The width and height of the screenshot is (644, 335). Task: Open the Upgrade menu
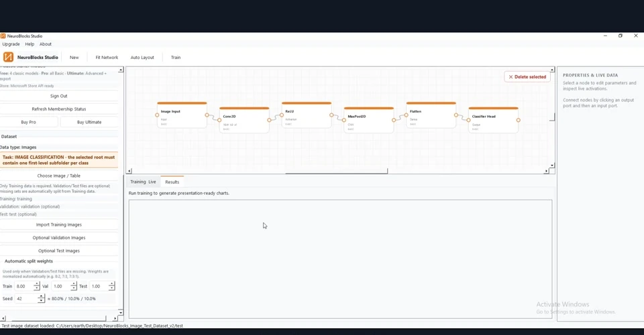pyautogui.click(x=11, y=44)
